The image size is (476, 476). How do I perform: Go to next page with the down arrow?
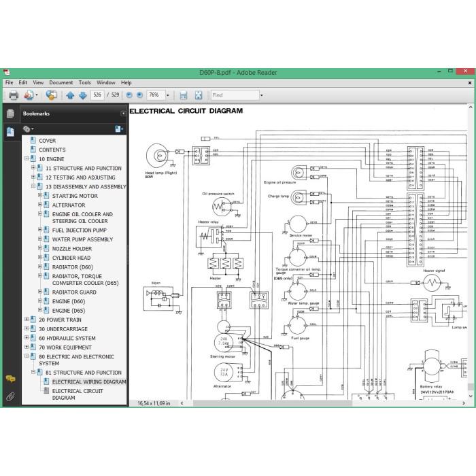click(x=83, y=95)
